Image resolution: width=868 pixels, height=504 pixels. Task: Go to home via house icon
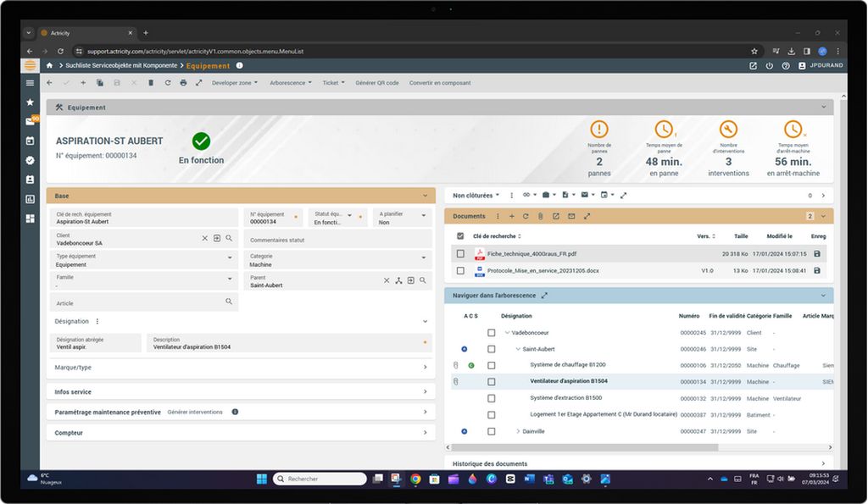pyautogui.click(x=49, y=65)
